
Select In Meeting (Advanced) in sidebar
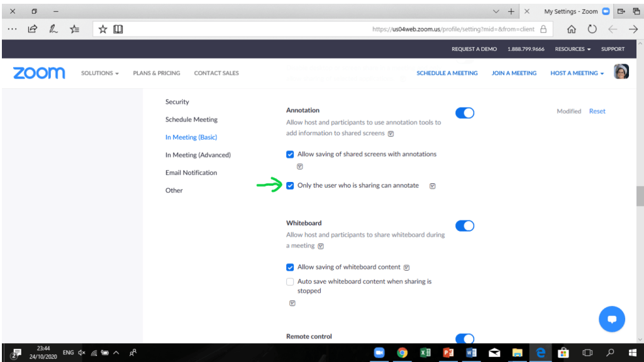tap(197, 155)
